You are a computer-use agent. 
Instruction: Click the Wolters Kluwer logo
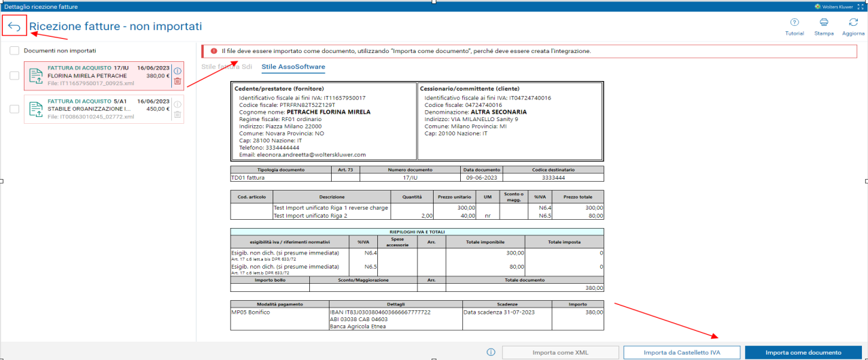(x=833, y=6)
